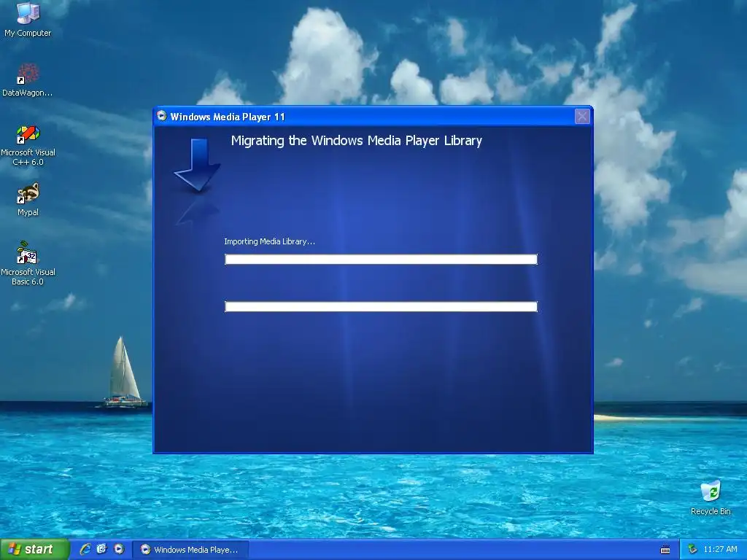Click the Windows Media Player 11 title text
This screenshot has width=747, height=560.
(x=228, y=117)
